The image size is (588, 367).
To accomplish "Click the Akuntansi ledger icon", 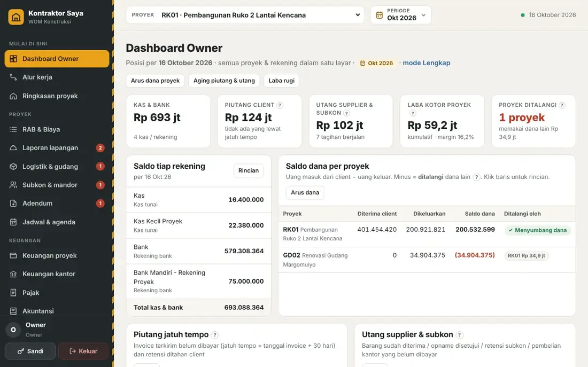I will tap(13, 311).
